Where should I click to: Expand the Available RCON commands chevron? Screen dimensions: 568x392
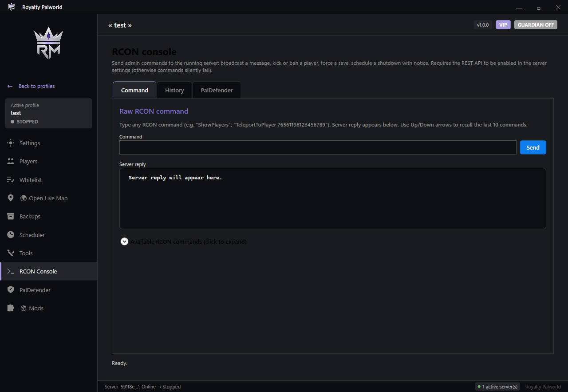pos(125,242)
